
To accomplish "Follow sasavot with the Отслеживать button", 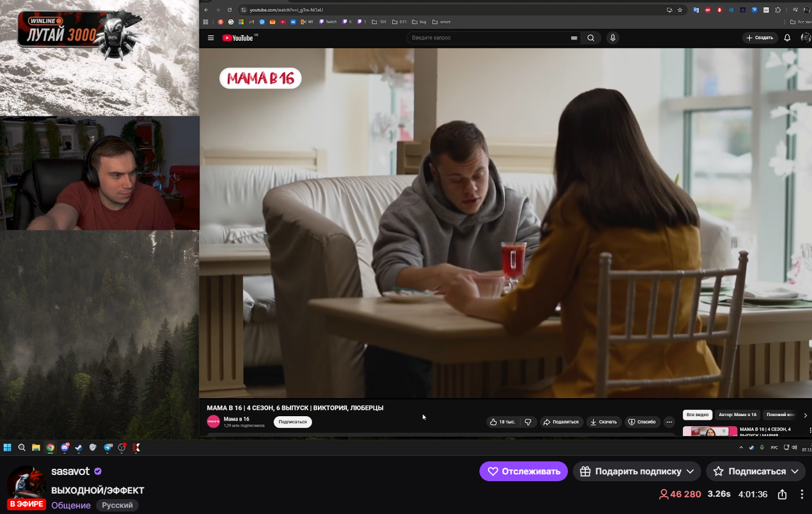I will pyautogui.click(x=523, y=471).
